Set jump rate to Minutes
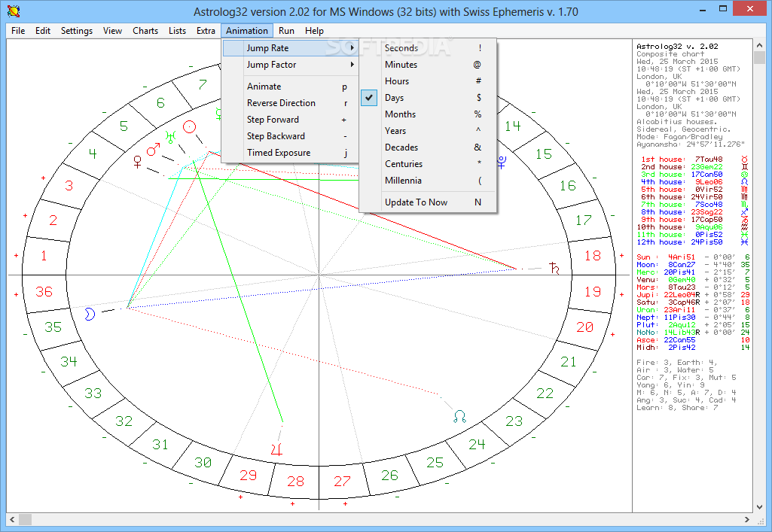772x532 pixels. [x=428, y=65]
